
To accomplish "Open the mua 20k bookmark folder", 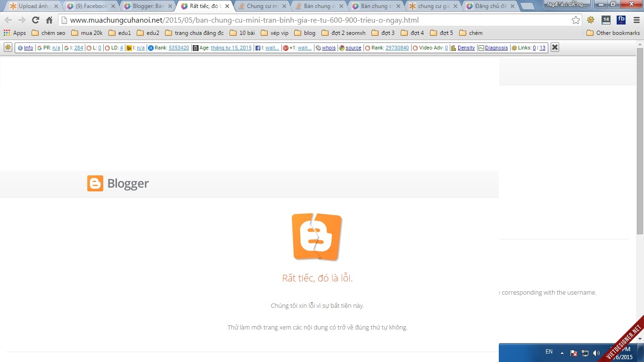I will (87, 33).
